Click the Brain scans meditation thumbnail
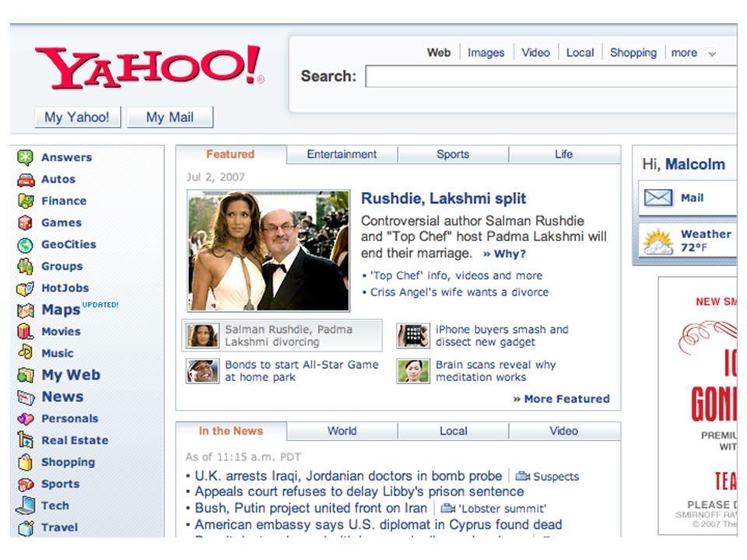This screenshot has width=747, height=560. 413,371
